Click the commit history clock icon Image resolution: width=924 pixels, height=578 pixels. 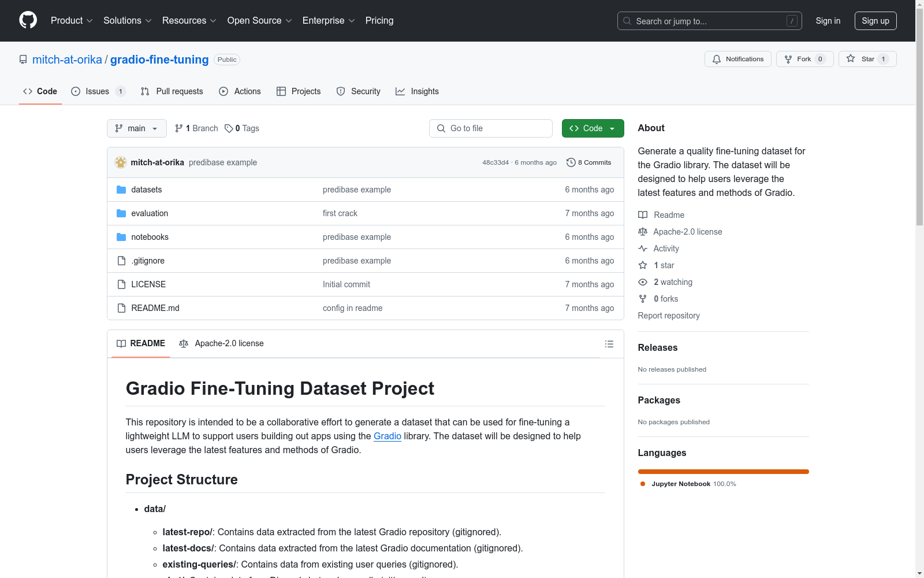[x=571, y=162]
